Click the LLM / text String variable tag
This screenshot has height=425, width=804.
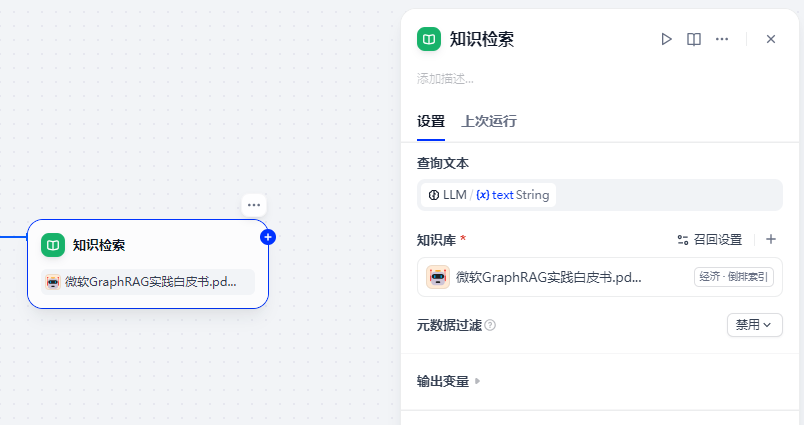489,195
